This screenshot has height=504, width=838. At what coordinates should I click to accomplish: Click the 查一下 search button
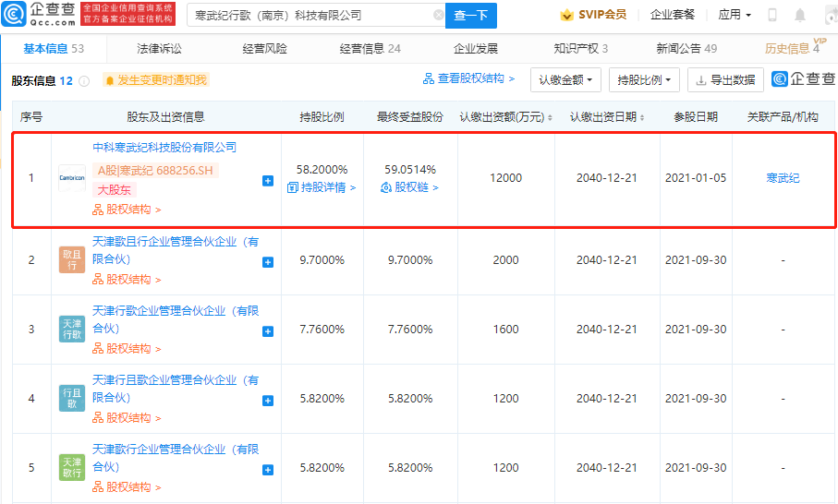pos(471,16)
